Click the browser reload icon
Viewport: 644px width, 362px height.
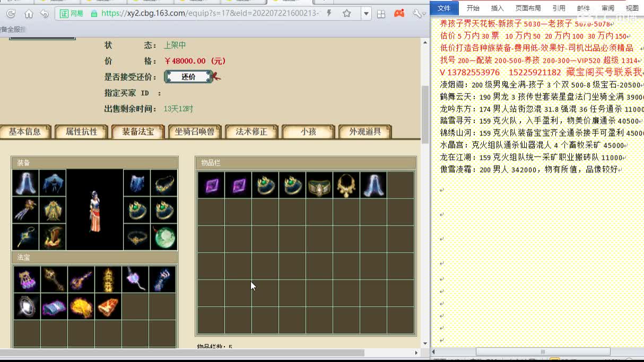[x=11, y=14]
